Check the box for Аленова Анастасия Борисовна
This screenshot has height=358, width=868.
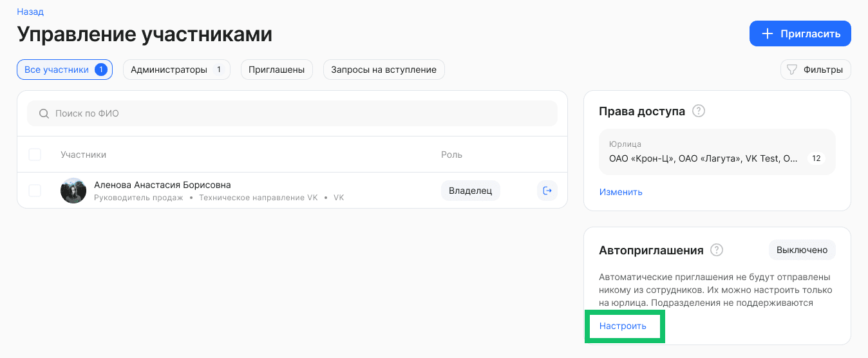[x=35, y=191]
